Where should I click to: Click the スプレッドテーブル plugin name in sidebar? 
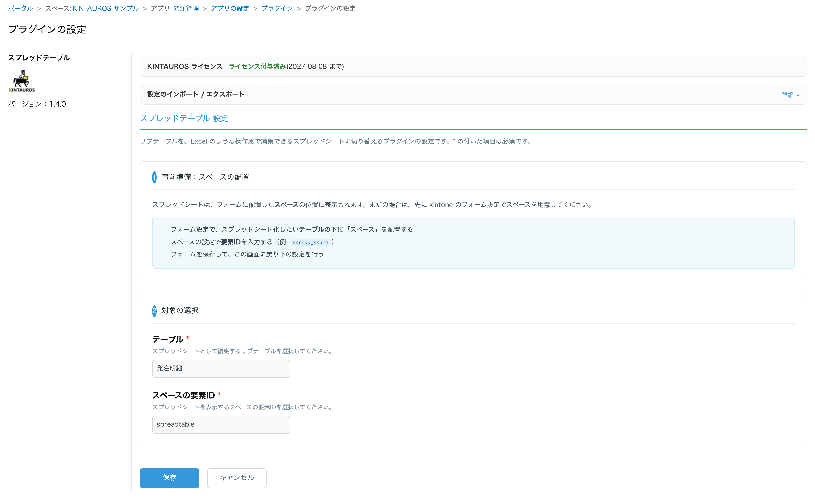pyautogui.click(x=39, y=58)
